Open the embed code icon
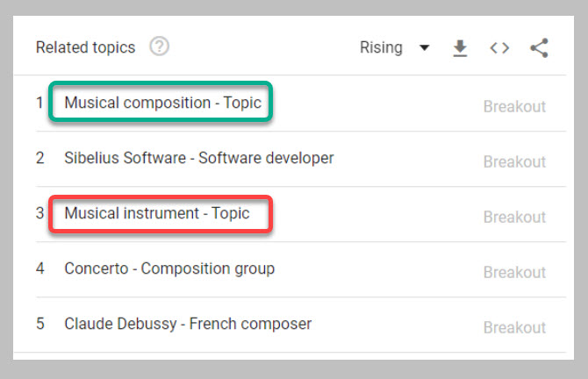This screenshot has width=588, height=379. click(499, 47)
